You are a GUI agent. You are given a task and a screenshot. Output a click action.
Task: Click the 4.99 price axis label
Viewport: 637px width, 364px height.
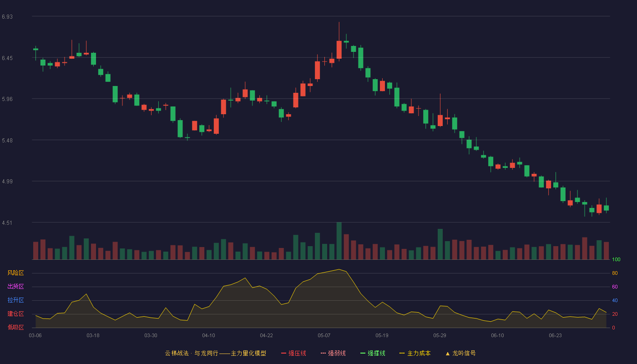coord(7,182)
